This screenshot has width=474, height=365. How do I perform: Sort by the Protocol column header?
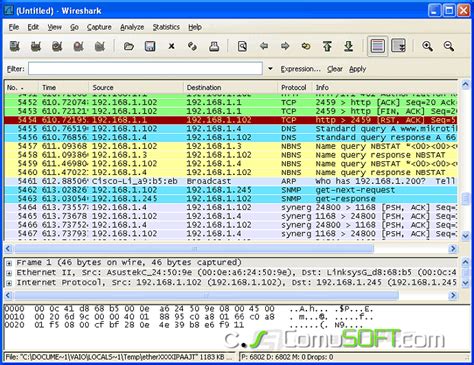coord(294,88)
